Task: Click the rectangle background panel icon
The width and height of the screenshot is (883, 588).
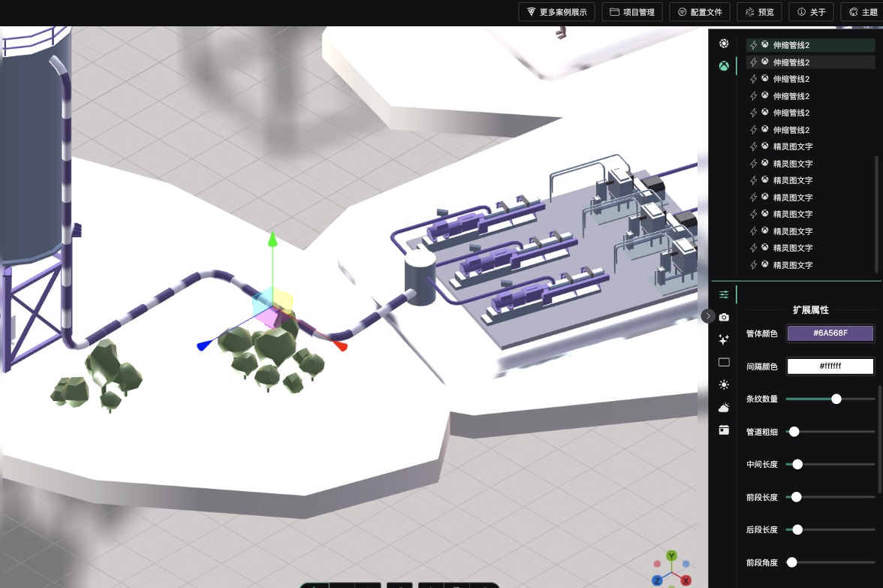Action: (x=724, y=362)
